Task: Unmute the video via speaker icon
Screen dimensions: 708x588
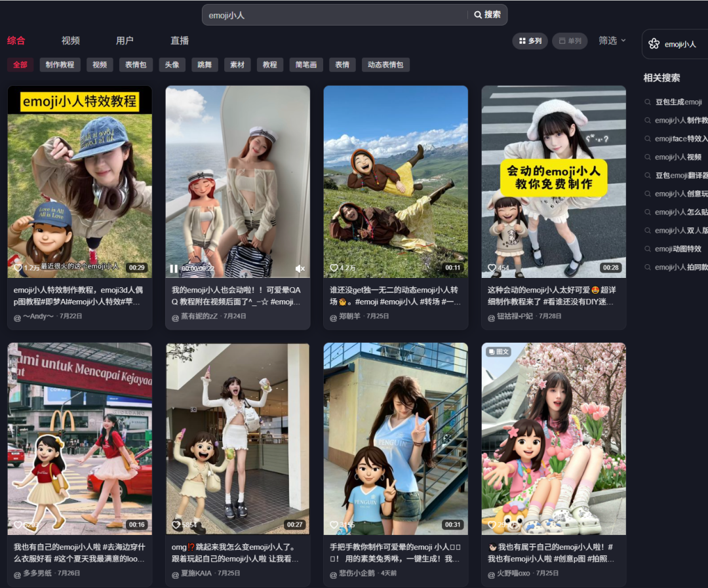Action: pos(300,269)
